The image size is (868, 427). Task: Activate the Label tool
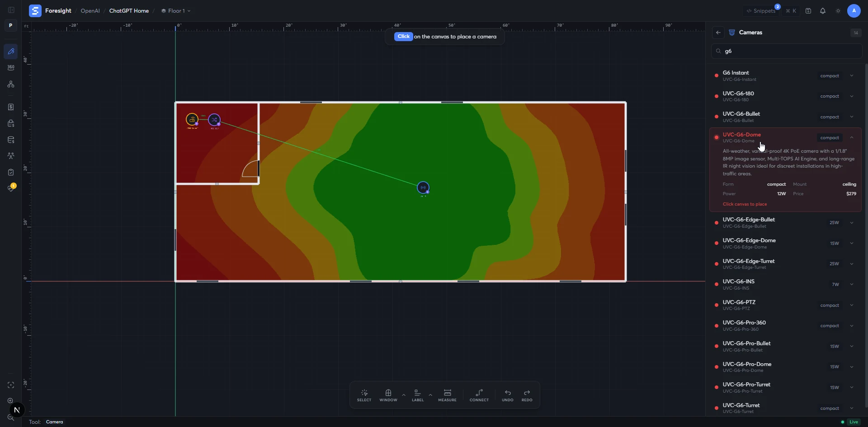pos(418,395)
